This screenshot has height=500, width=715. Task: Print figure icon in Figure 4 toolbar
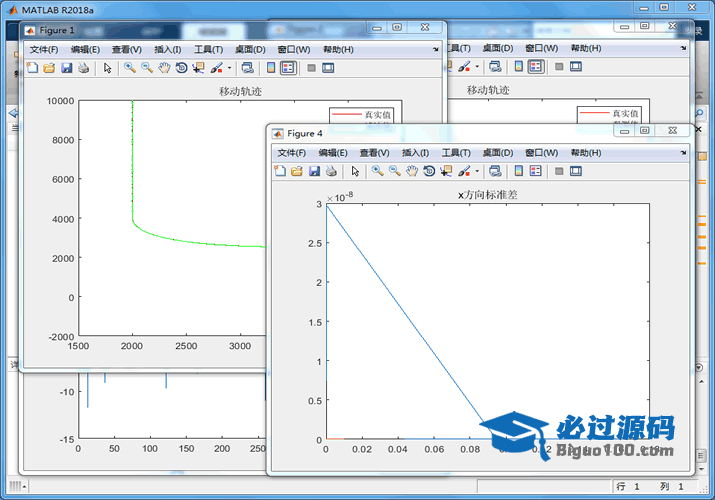(332, 171)
